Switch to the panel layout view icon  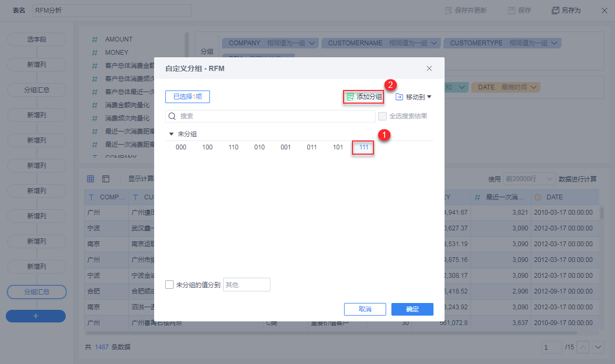(106, 179)
